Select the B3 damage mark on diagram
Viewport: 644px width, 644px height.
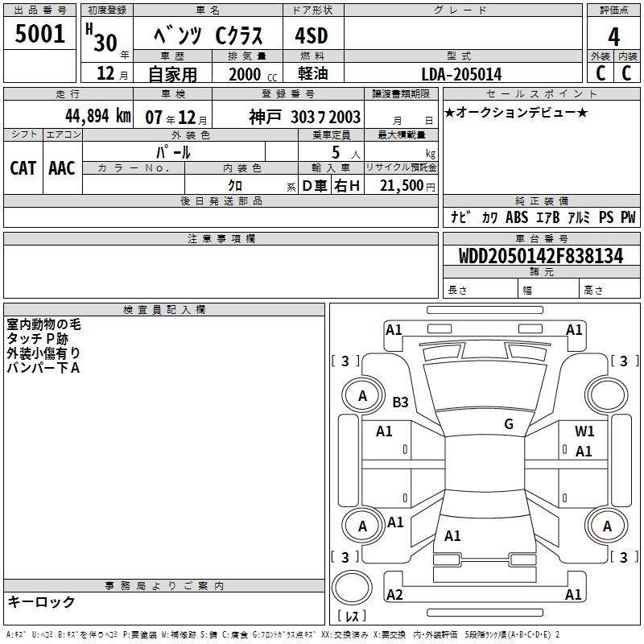coord(400,402)
